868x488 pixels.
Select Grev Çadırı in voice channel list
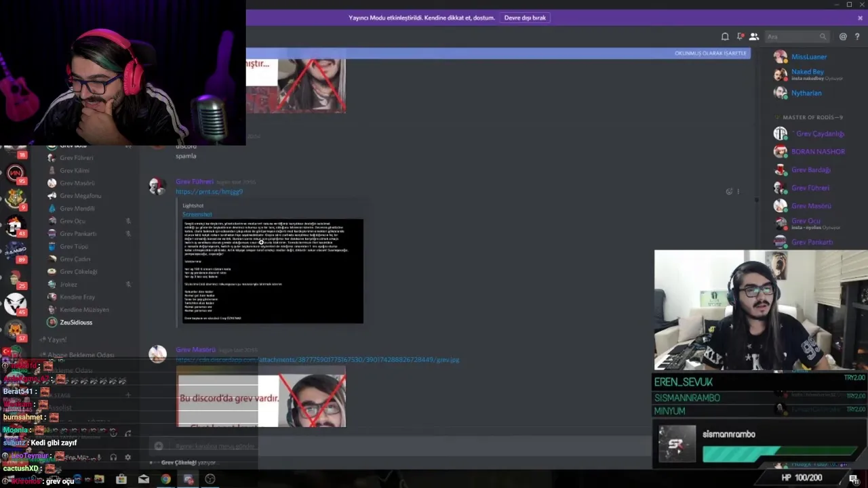[75, 259]
